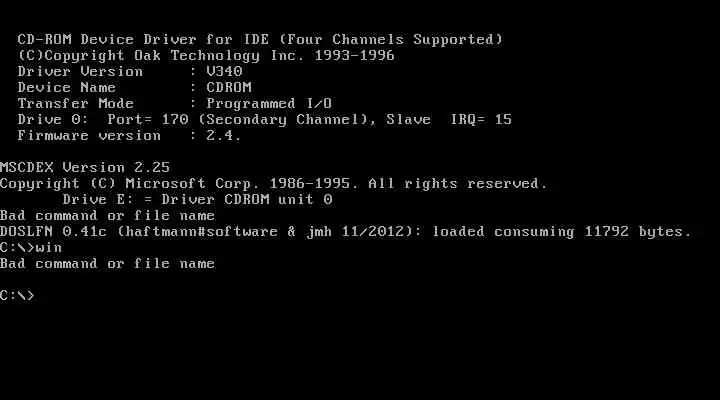Click the 'IRQ= 15' value
Screen dimensions: 720x400
coord(481,119)
